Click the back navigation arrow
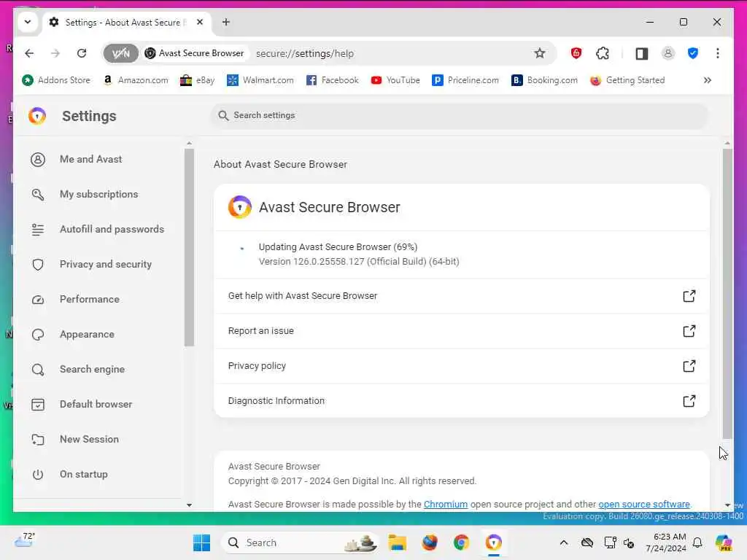Screen dimensions: 747x560 [x=29, y=53]
